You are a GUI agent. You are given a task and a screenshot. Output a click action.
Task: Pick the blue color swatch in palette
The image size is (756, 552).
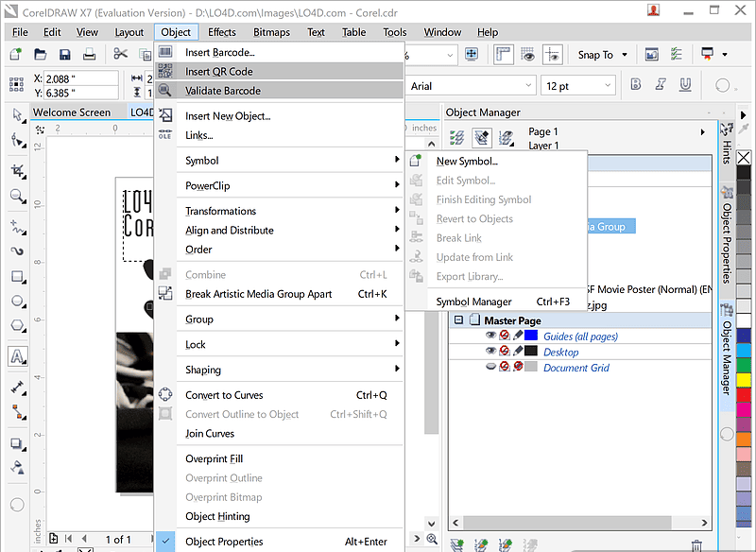[x=744, y=336]
